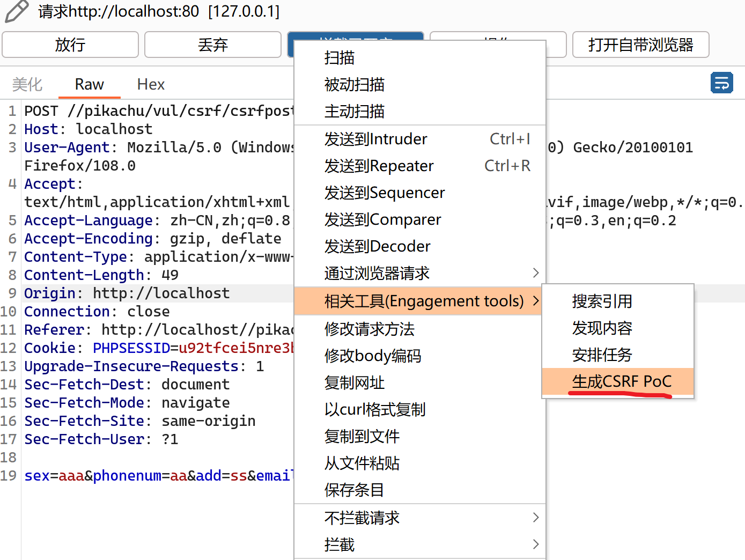The width and height of the screenshot is (745, 560).
Task: Choose 扫描 in the context menu
Action: coord(420,57)
